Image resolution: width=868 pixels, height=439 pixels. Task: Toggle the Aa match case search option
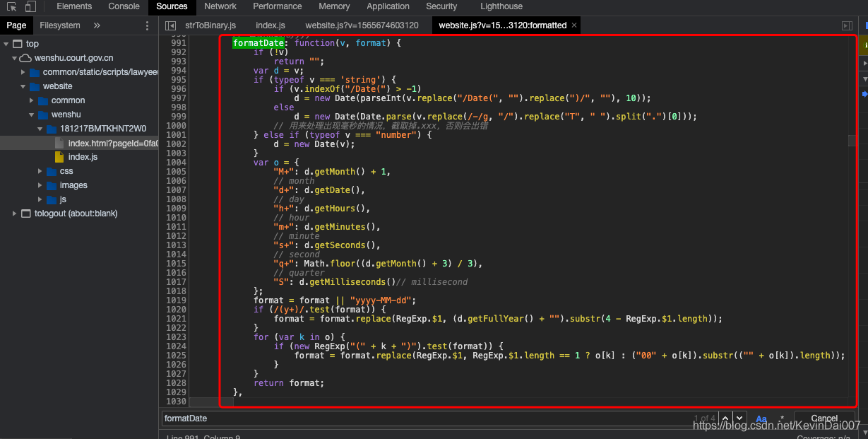[x=761, y=418]
